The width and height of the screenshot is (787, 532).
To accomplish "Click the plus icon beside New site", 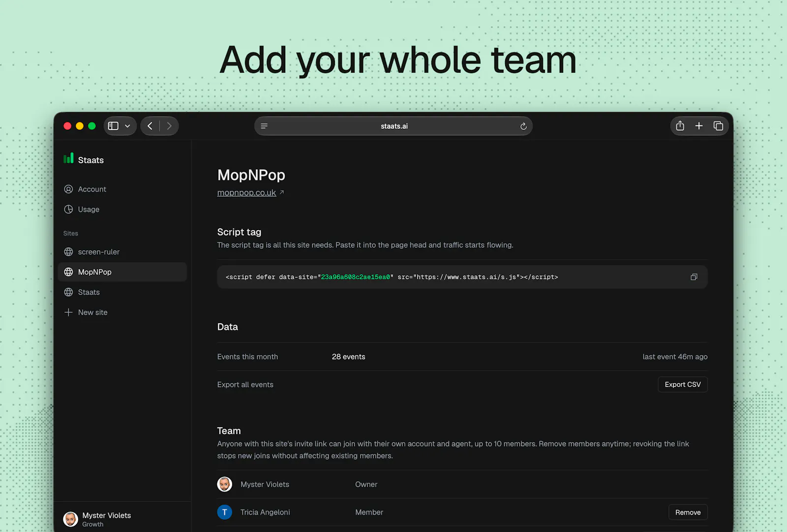I will (68, 312).
